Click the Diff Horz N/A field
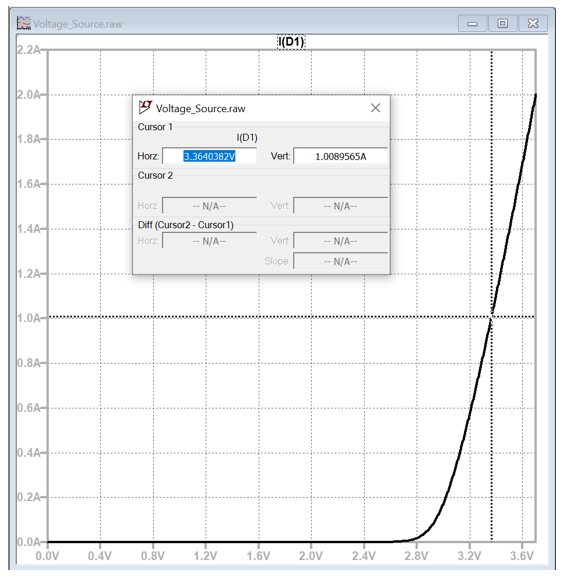This screenshot has width=563, height=576. pyautogui.click(x=209, y=241)
